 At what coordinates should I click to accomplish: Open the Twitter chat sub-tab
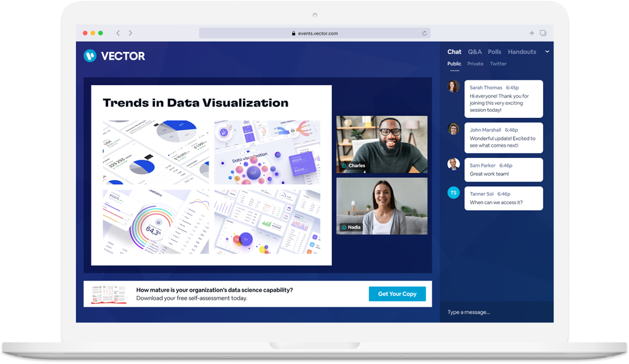point(498,64)
